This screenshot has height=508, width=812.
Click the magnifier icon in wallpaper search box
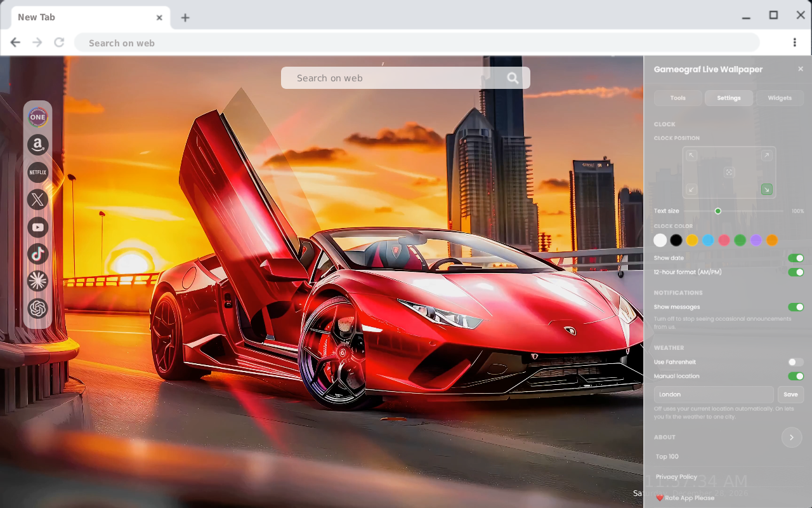pos(513,78)
